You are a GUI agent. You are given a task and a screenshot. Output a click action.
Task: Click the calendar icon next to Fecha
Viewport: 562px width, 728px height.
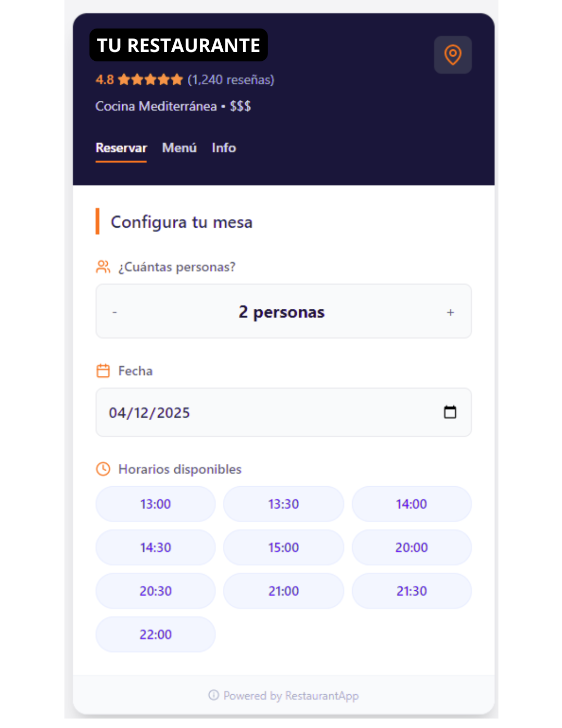coord(103,371)
